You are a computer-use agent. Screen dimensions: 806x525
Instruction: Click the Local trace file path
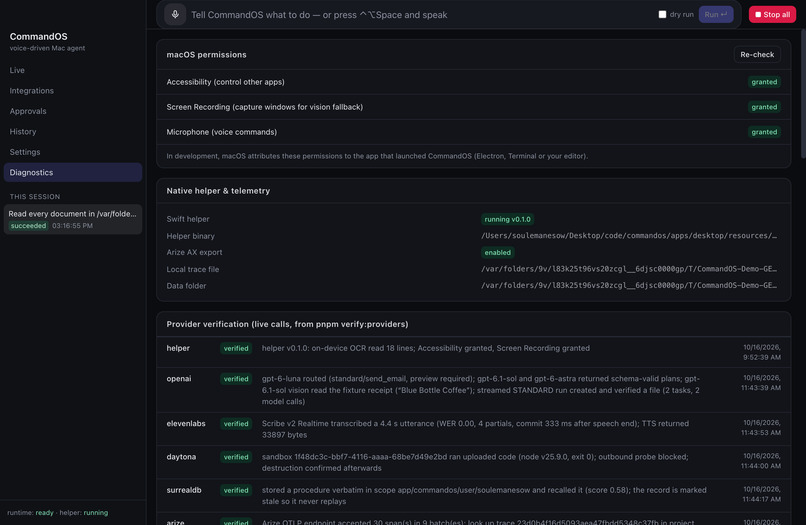coord(629,269)
